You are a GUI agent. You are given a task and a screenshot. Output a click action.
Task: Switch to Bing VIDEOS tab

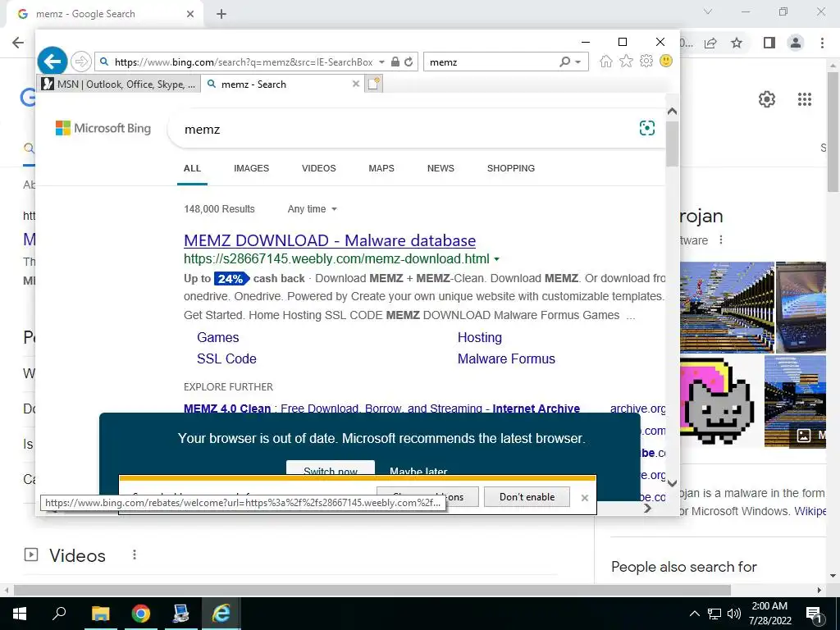point(319,168)
